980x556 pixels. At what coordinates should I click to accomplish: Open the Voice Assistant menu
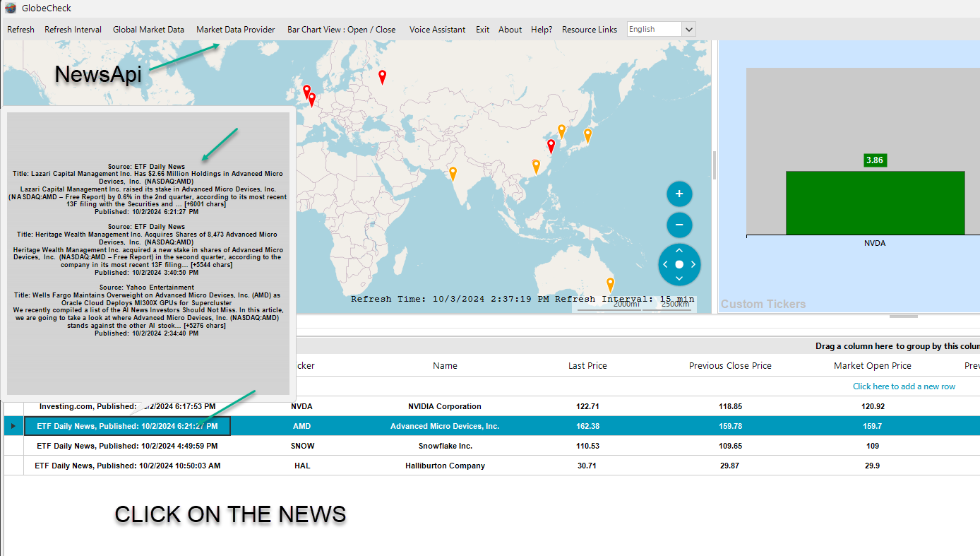(x=438, y=30)
